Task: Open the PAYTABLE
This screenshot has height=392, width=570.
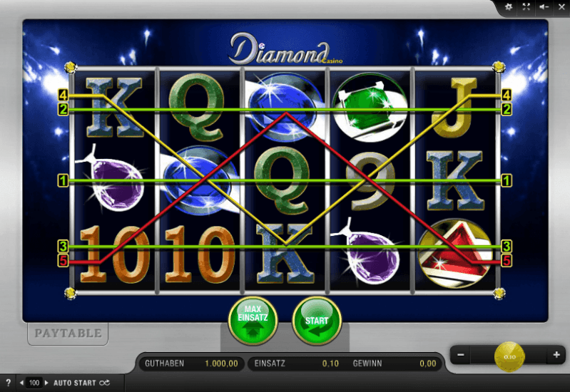Action: point(68,333)
